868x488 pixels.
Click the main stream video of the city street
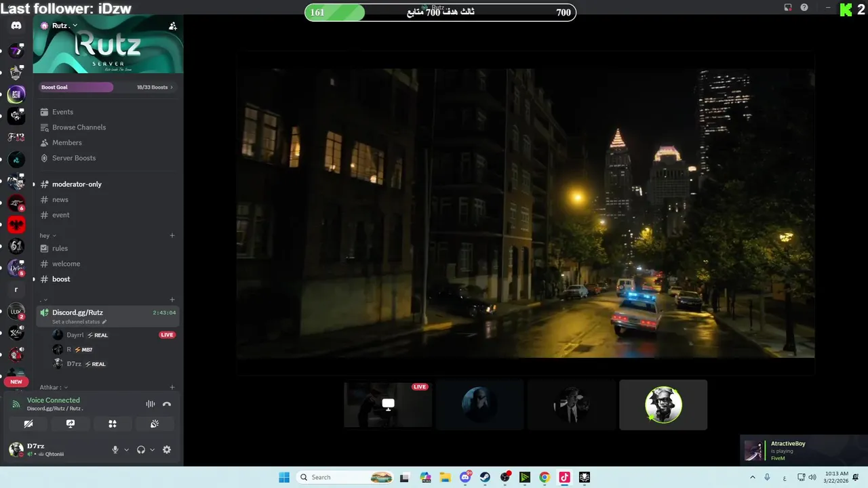coord(526,213)
